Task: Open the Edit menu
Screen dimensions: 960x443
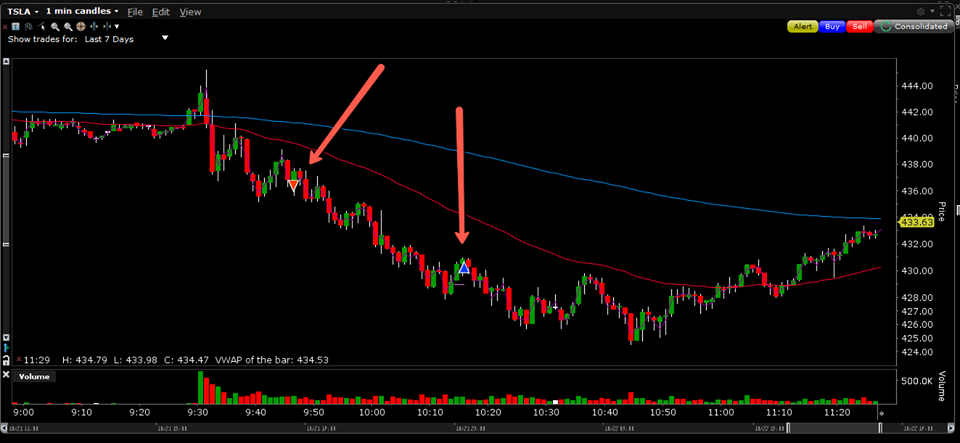Action: click(161, 12)
